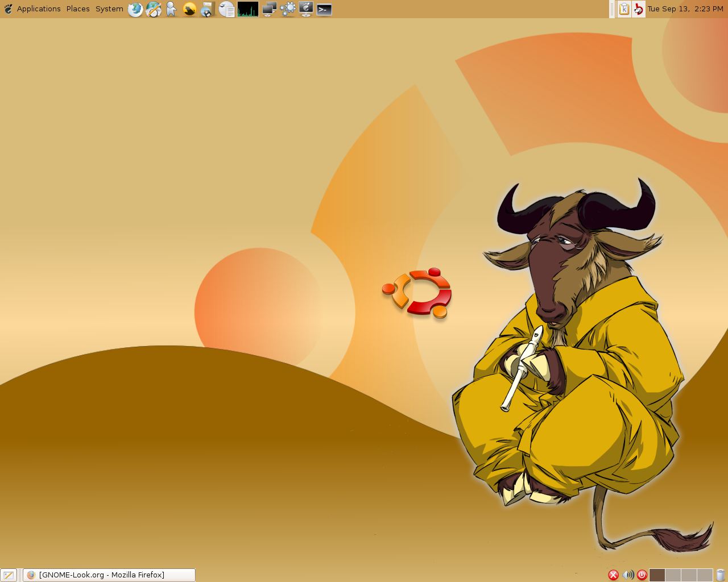Click the Klipper clipboard tray icon

coord(624,9)
